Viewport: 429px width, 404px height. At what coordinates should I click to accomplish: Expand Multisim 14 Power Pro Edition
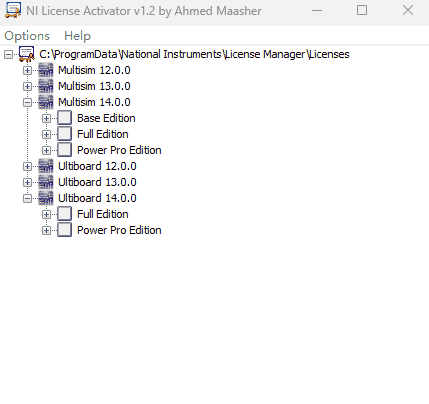47,150
